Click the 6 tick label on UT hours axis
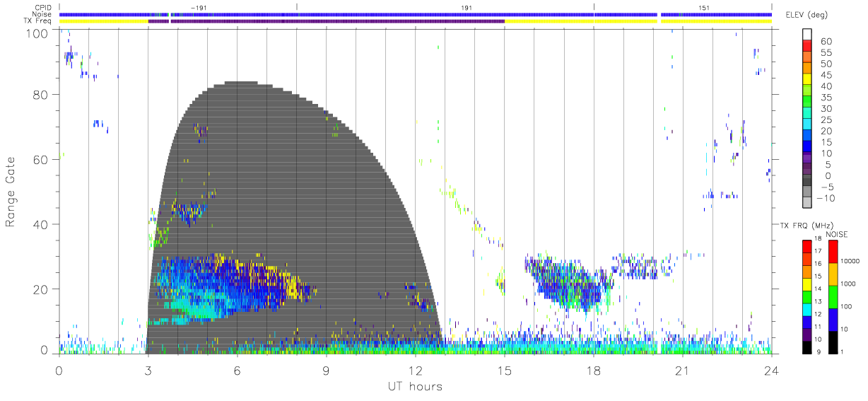868x401 pixels. pos(237,369)
